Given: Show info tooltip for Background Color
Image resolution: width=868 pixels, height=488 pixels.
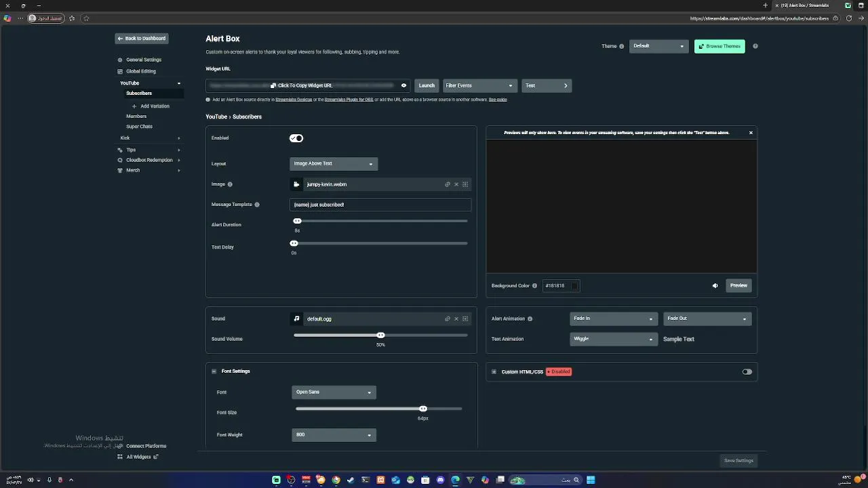Looking at the screenshot, I should tap(534, 286).
